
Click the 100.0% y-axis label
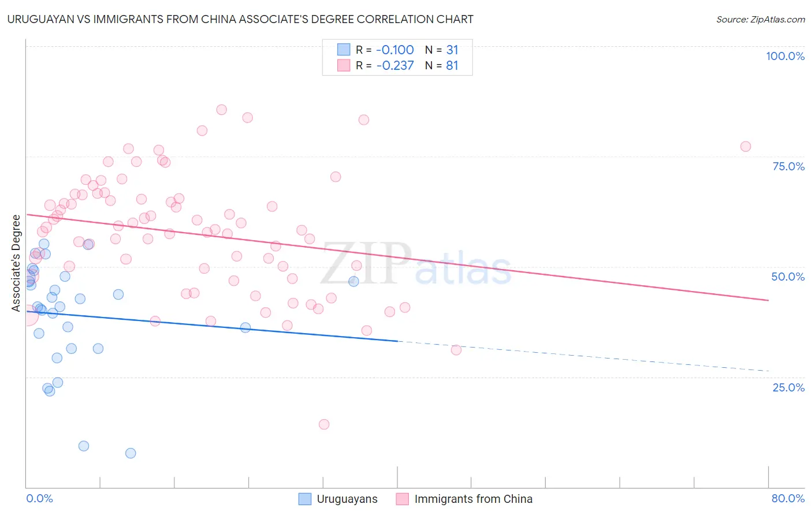[785, 56]
